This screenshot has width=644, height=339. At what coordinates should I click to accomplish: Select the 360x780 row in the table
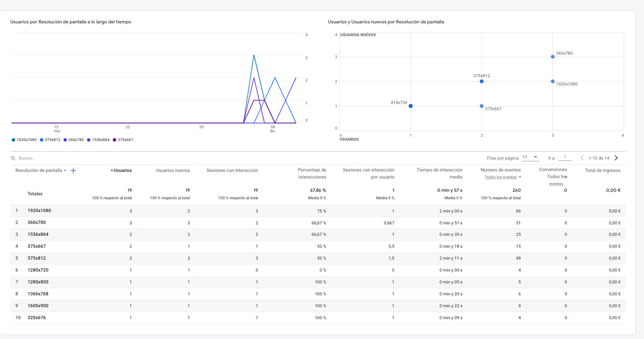(x=318, y=223)
